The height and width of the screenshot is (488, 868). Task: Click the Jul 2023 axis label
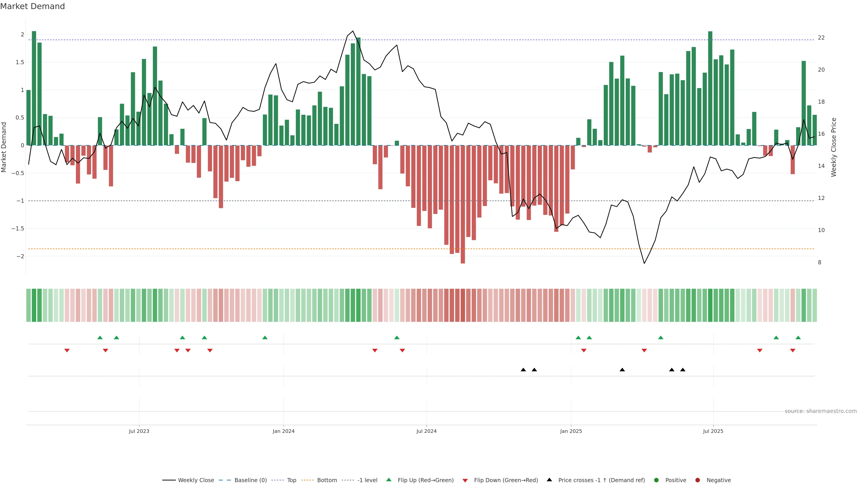tap(139, 431)
